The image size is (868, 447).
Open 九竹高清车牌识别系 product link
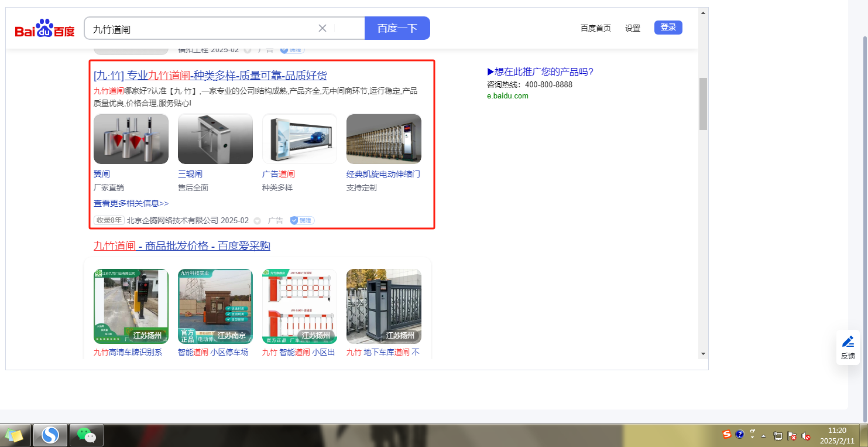(x=128, y=352)
